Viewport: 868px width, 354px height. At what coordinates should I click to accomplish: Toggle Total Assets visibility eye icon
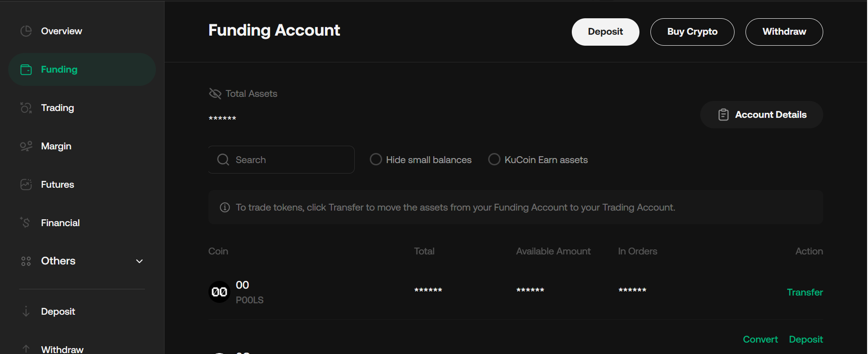coord(215,94)
